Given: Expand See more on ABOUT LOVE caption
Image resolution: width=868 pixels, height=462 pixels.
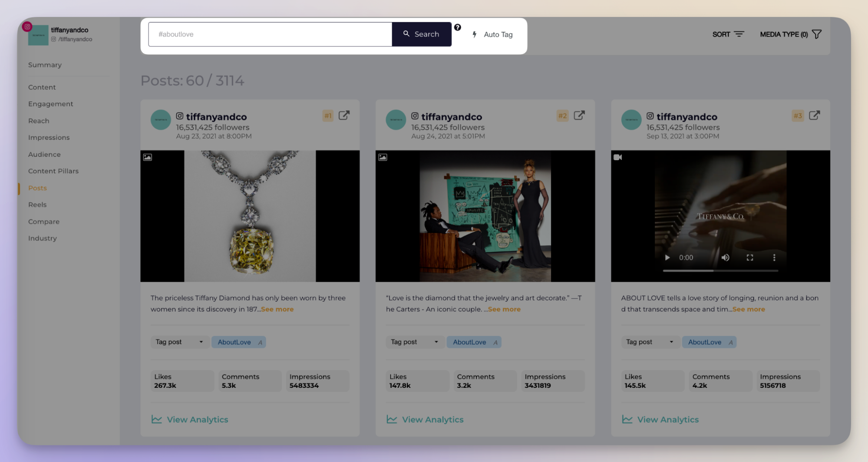Looking at the screenshot, I should pyautogui.click(x=749, y=309).
